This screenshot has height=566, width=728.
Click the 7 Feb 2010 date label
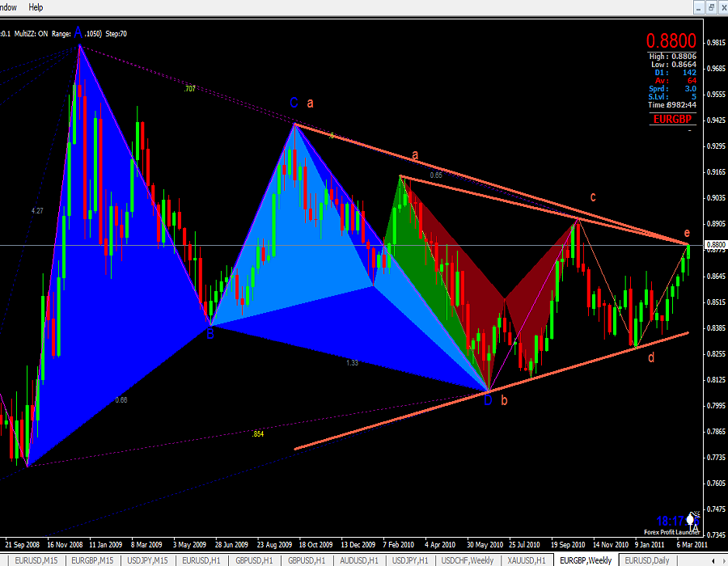coord(398,545)
